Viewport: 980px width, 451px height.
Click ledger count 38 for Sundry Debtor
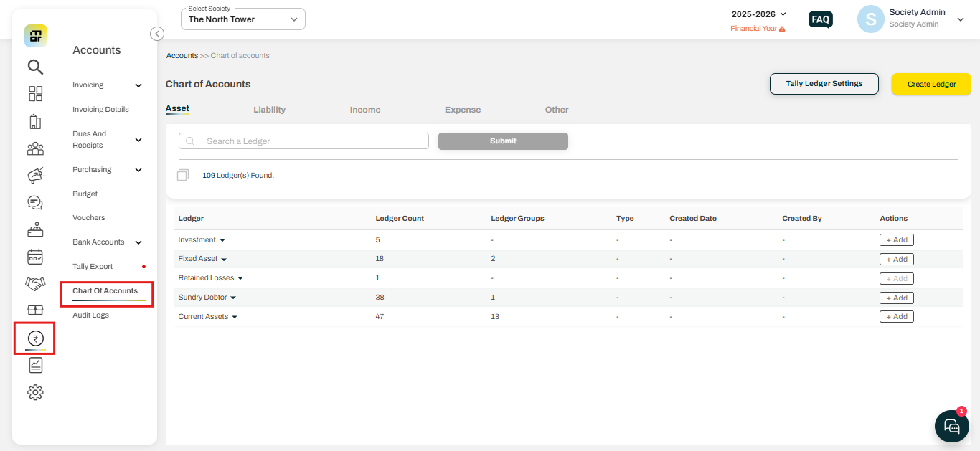pos(380,298)
